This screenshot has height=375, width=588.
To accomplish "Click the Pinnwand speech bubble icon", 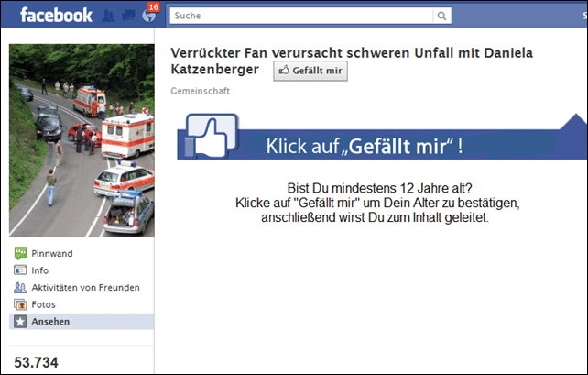I will point(20,253).
